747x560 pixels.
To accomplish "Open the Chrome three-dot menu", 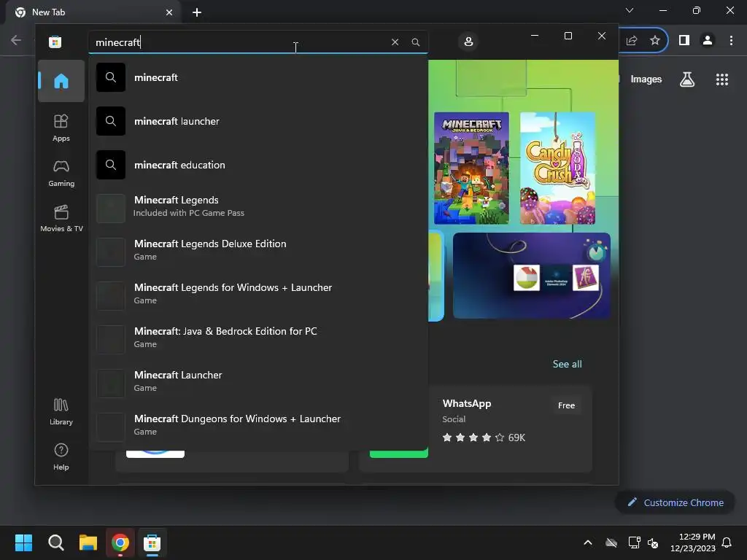I will click(731, 41).
